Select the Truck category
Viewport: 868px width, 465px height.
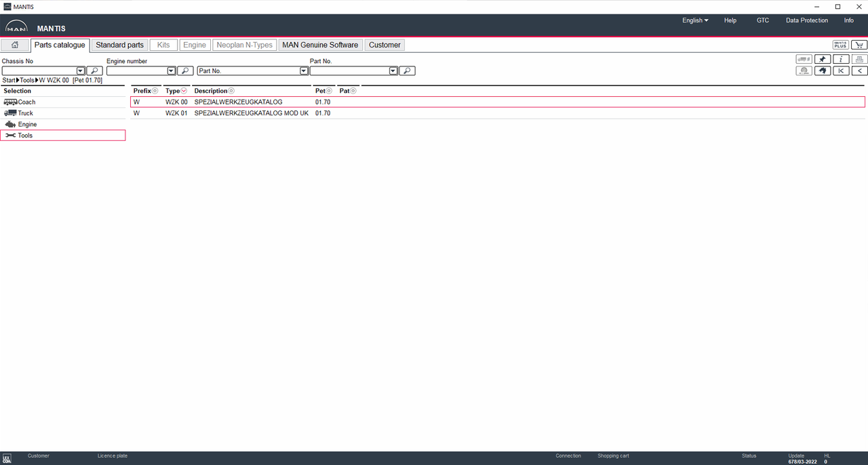coord(63,113)
